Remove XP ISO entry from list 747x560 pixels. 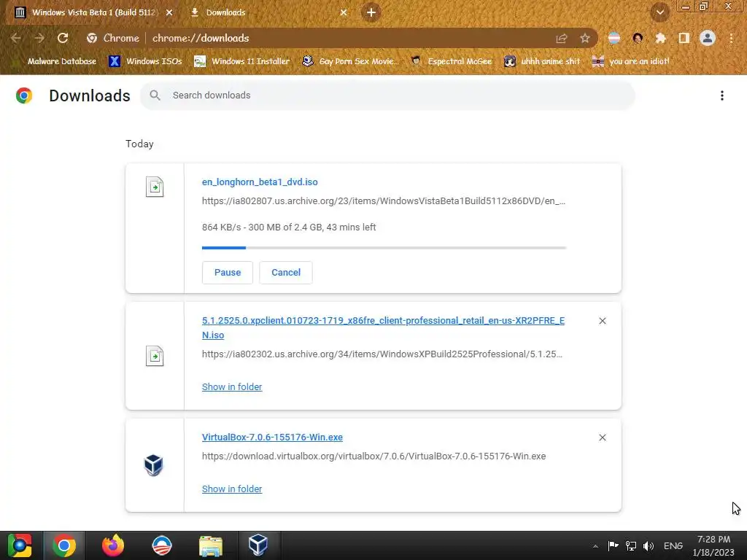pos(603,321)
